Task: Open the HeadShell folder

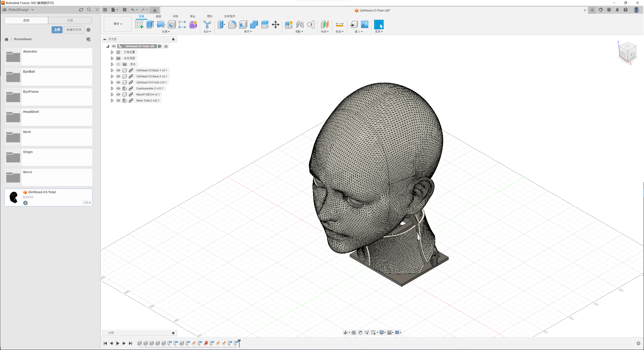Action: pos(49,117)
